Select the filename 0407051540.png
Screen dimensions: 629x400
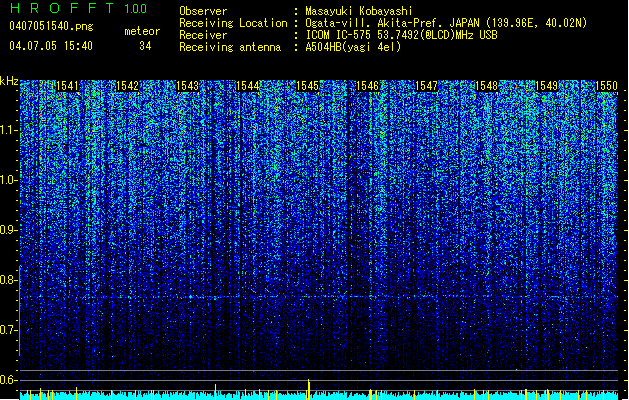point(51,26)
